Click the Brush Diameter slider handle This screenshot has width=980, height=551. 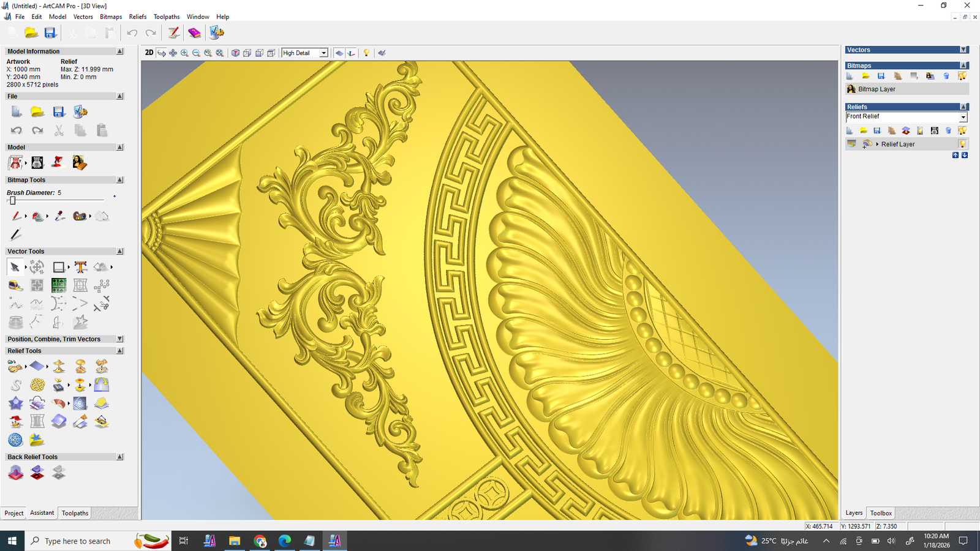pos(12,201)
